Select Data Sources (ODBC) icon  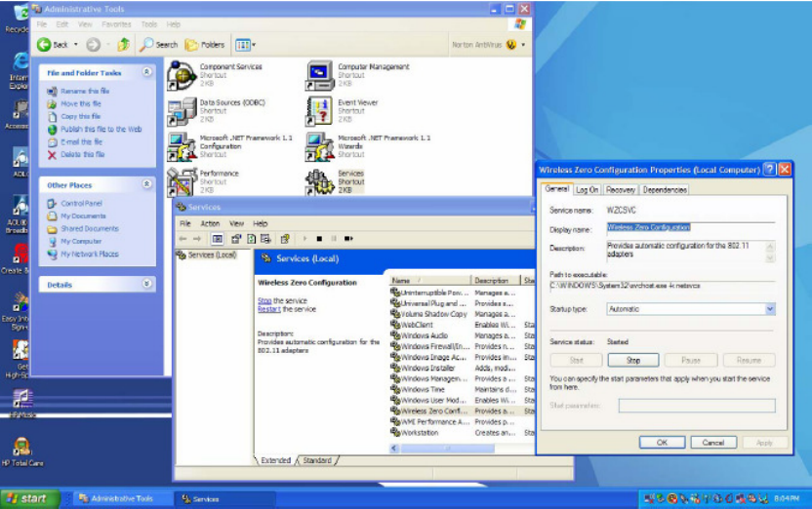[x=182, y=111]
